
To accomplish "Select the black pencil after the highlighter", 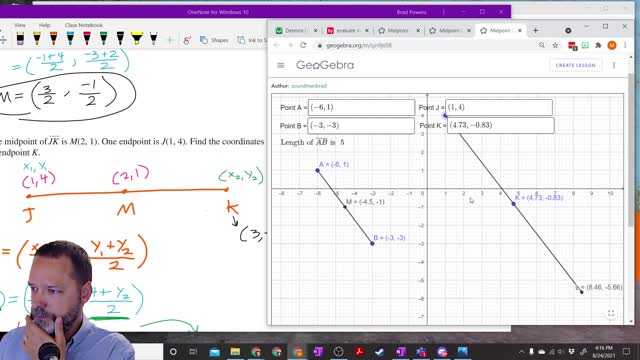I will [153, 39].
